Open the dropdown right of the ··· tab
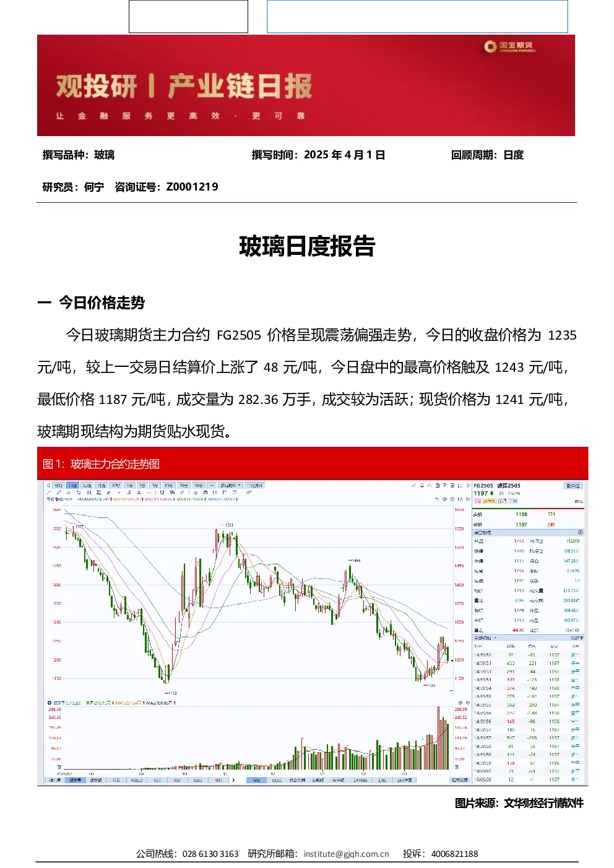Image resolution: width=614 pixels, height=868 pixels. tap(231, 486)
